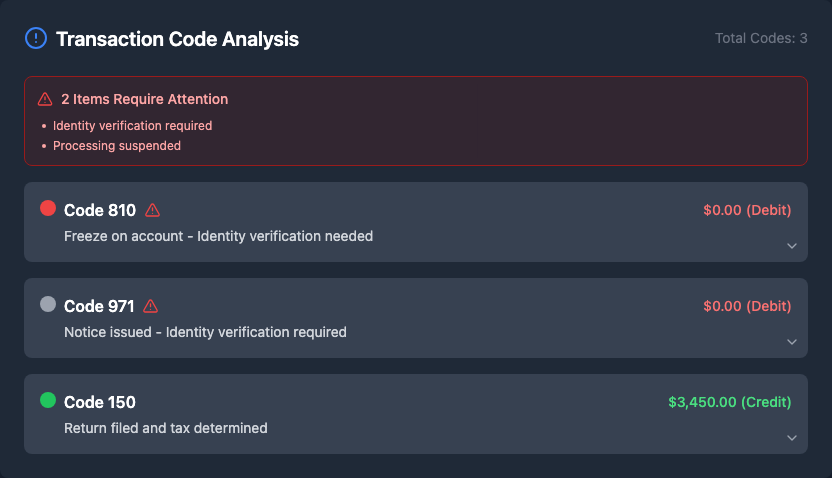This screenshot has width=832, height=478.
Task: Click the gray status dot for Code 971
Action: click(x=48, y=304)
